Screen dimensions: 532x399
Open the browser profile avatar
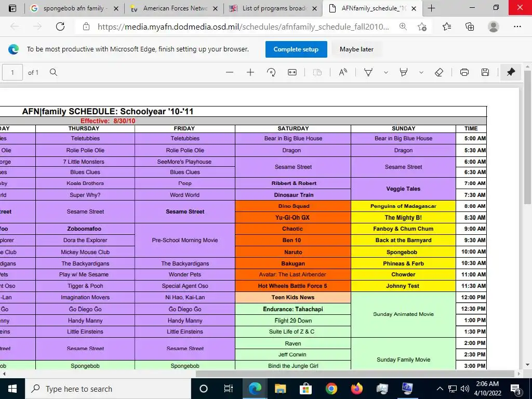pyautogui.click(x=494, y=26)
